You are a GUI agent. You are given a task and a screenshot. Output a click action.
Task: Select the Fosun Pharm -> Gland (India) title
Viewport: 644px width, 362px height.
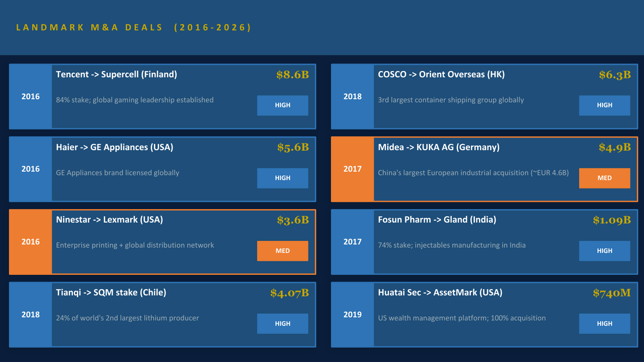[437, 219]
